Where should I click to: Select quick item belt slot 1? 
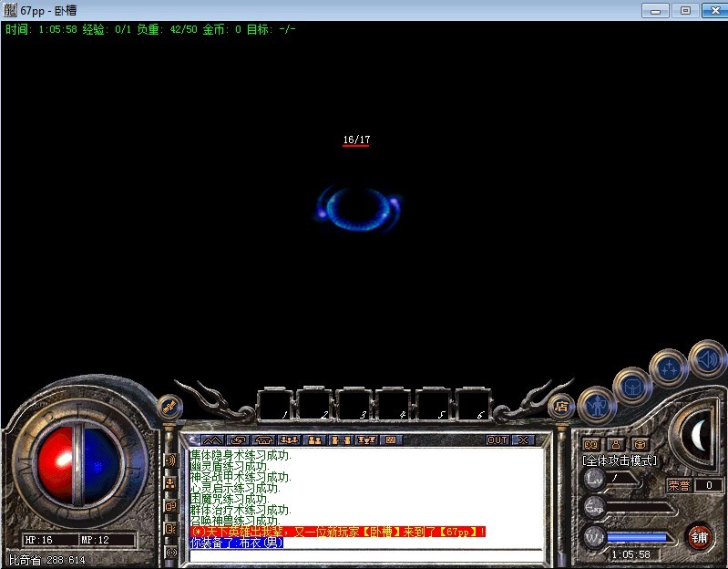point(275,405)
